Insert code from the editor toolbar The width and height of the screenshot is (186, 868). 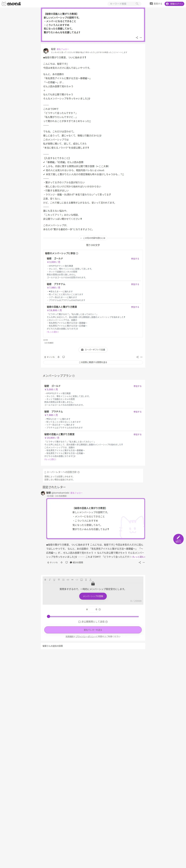[x=77, y=580]
